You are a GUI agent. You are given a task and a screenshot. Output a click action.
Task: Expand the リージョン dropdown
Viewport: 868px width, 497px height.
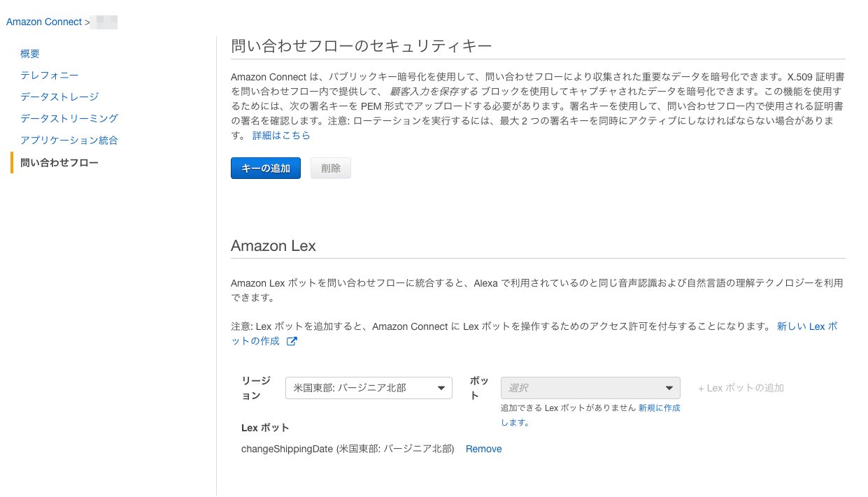pyautogui.click(x=369, y=388)
